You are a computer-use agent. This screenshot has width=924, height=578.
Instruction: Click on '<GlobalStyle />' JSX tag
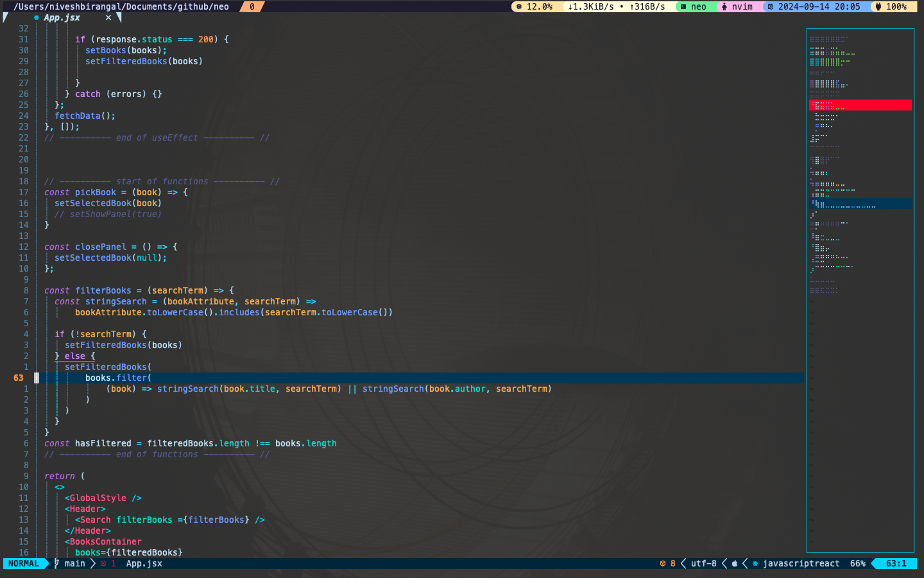[103, 498]
